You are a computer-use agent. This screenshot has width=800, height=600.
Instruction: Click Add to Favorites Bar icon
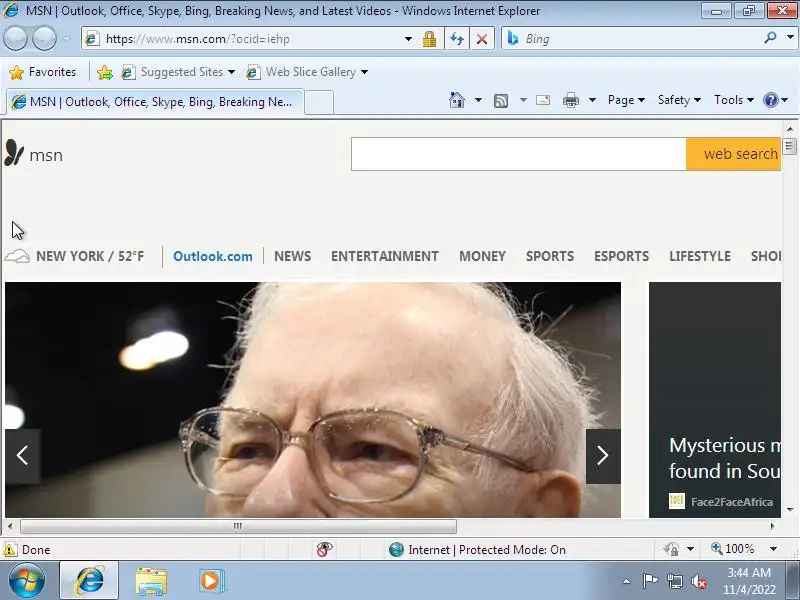point(105,72)
